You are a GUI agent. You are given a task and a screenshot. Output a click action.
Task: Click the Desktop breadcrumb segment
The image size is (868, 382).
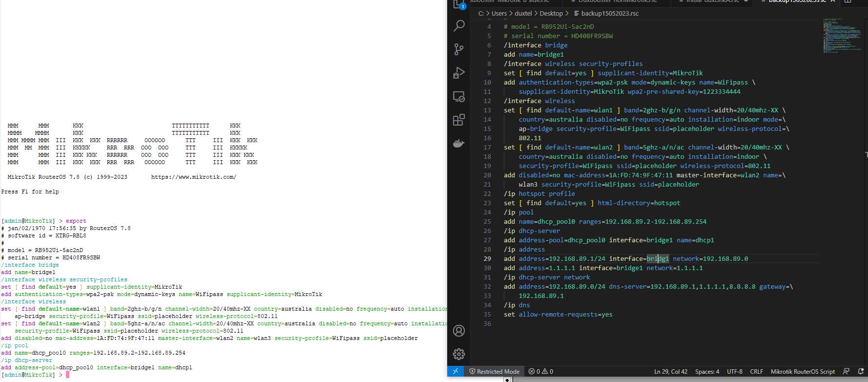pos(551,13)
